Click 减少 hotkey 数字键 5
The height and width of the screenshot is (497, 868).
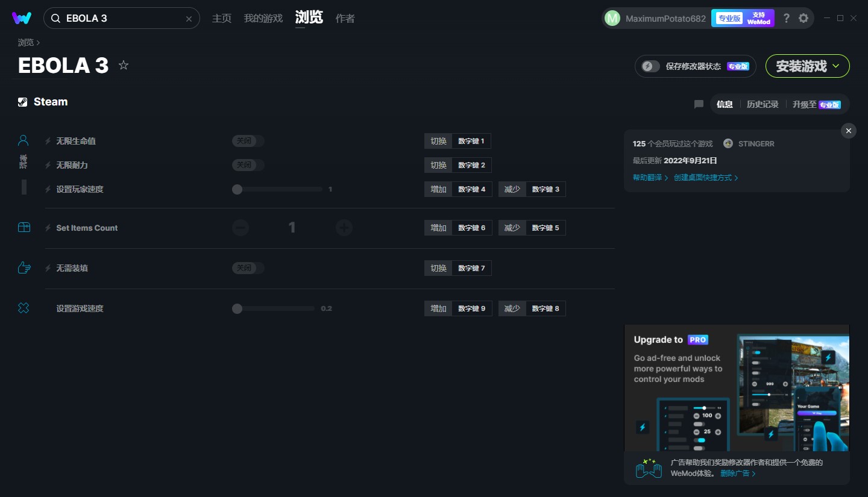point(532,228)
